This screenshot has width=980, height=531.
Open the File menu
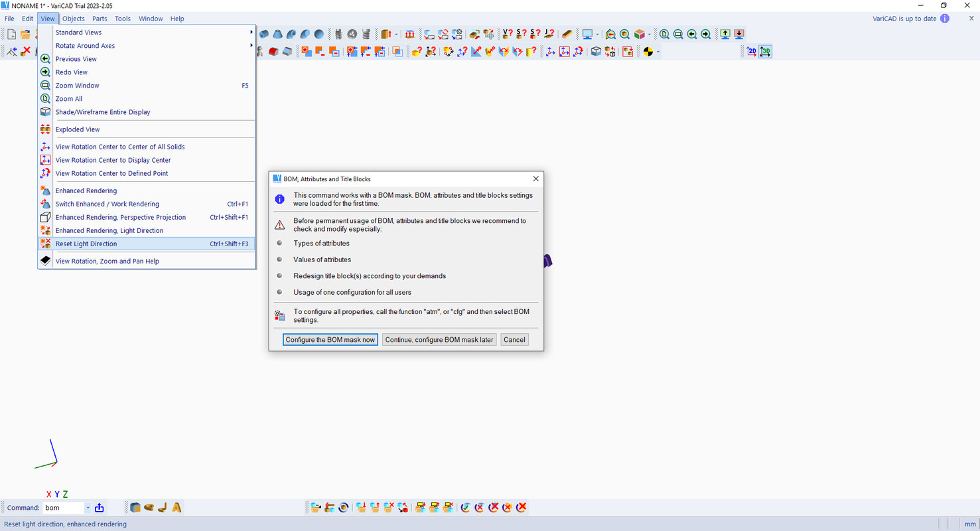9,19
